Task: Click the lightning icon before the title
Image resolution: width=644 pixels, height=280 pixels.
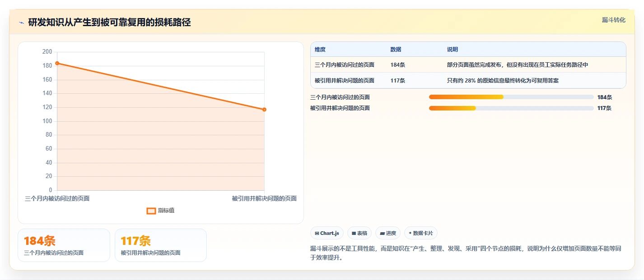Action: (x=21, y=23)
